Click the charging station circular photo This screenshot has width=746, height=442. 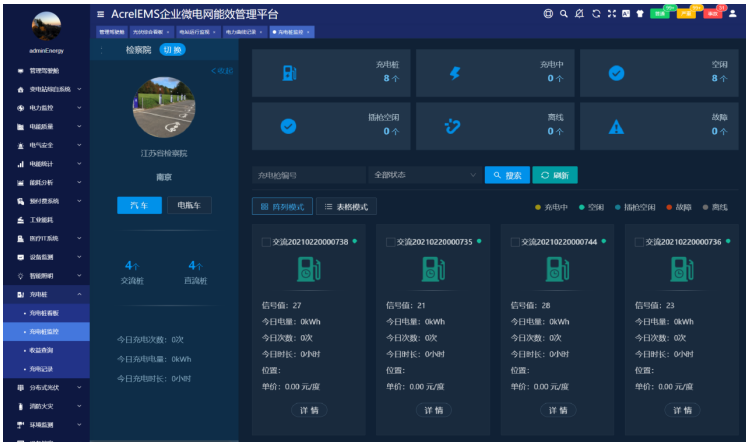(164, 107)
